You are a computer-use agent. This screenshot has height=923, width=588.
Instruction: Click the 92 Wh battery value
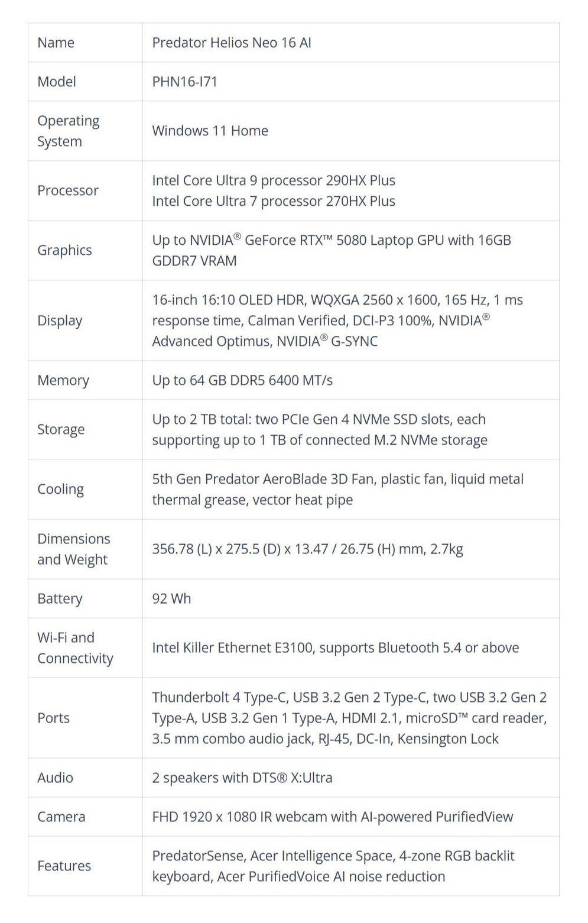(171, 598)
